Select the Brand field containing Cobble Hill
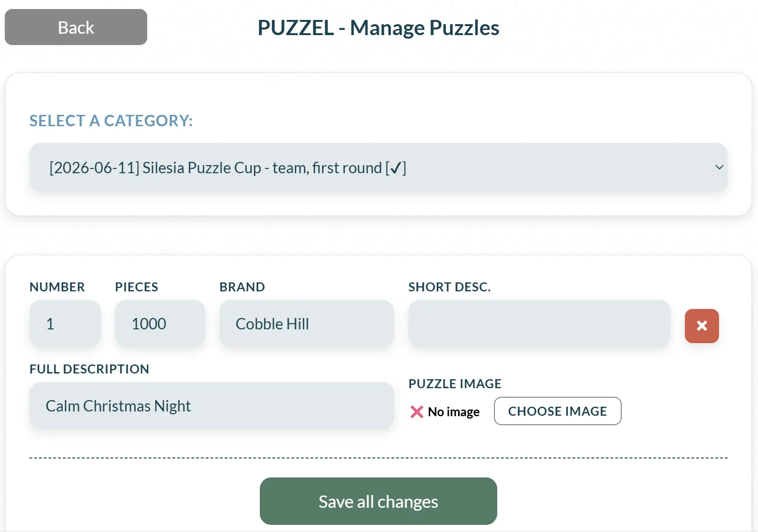The height and width of the screenshot is (532, 758). (x=306, y=324)
